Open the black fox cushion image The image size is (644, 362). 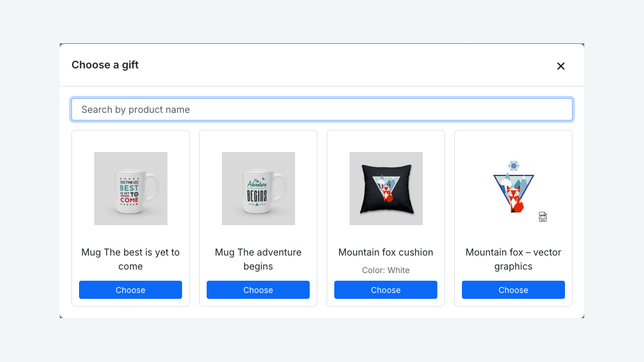click(386, 188)
